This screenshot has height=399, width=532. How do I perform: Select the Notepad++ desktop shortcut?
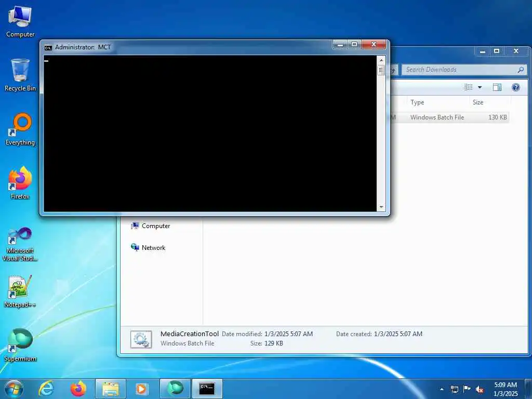(x=20, y=291)
